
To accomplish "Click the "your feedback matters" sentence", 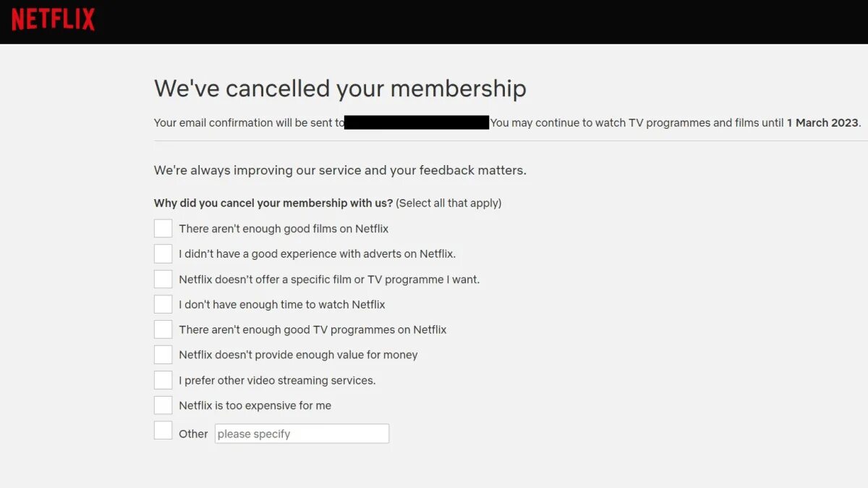I will [x=340, y=171].
